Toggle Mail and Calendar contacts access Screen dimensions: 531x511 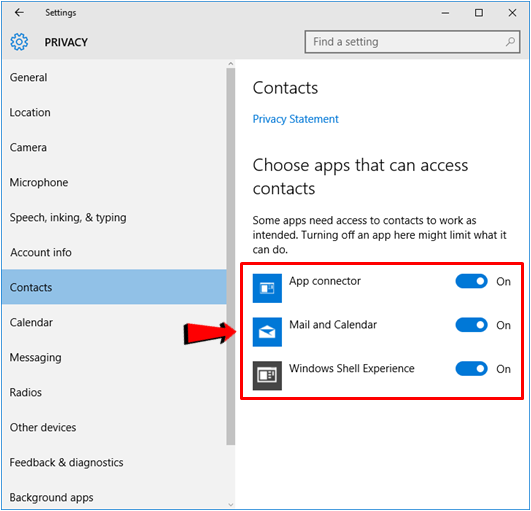[x=471, y=325]
